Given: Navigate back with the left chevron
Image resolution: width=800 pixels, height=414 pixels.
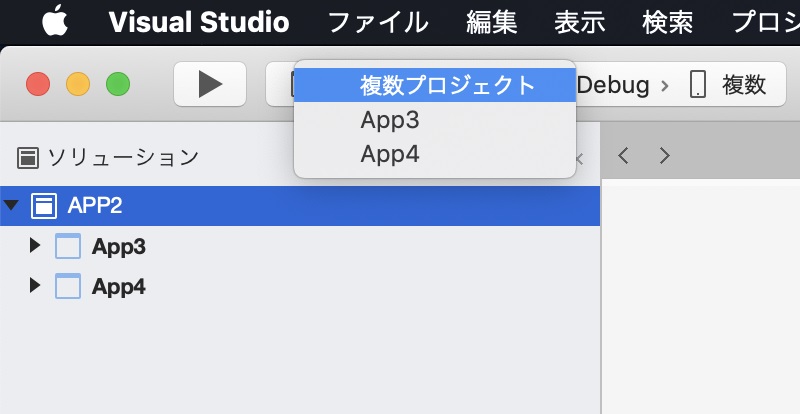Looking at the screenshot, I should (623, 155).
